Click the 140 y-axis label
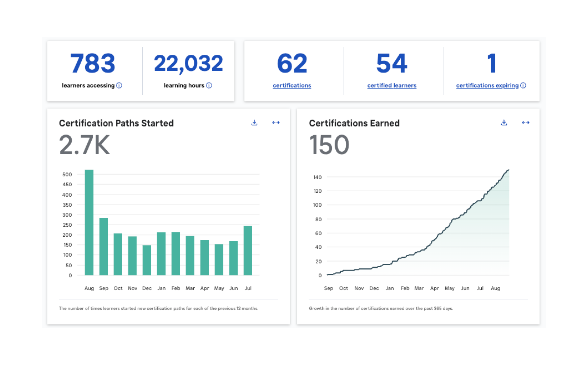The image size is (588, 370). 317,177
